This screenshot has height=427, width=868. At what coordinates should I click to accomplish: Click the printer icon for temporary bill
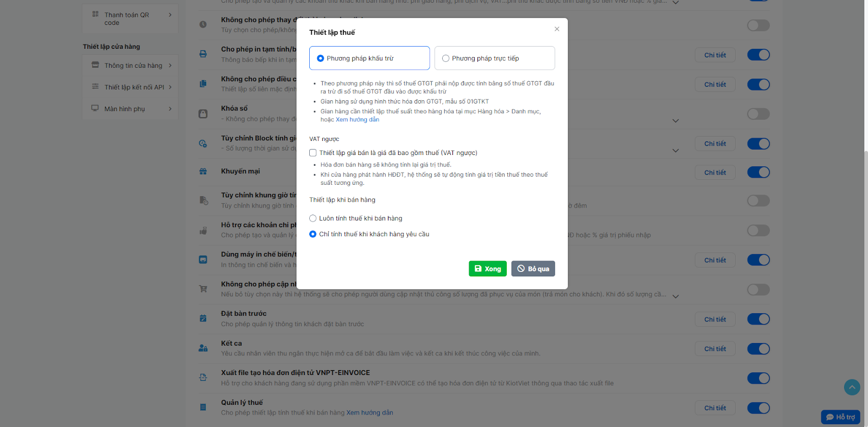click(x=203, y=54)
